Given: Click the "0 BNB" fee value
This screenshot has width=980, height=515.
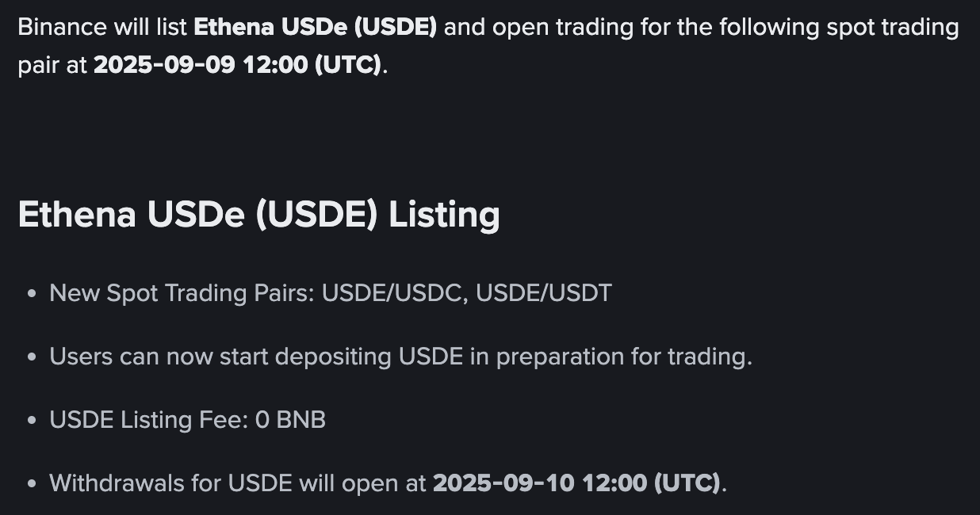Looking at the screenshot, I should pos(290,420).
